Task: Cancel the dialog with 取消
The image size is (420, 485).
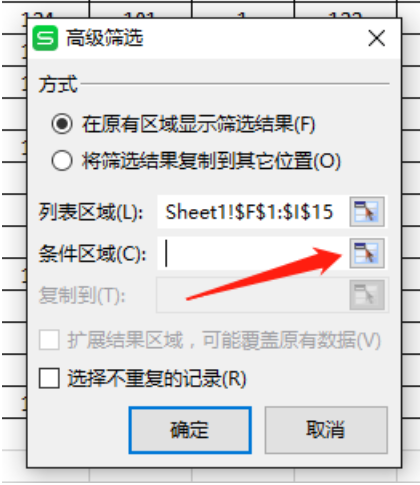Action: [x=326, y=430]
